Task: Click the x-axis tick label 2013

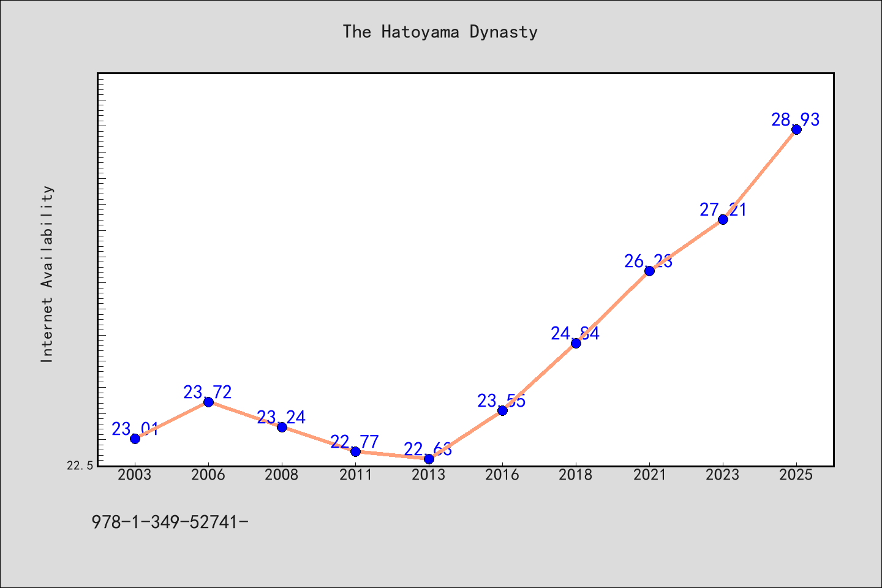Action: click(x=429, y=475)
